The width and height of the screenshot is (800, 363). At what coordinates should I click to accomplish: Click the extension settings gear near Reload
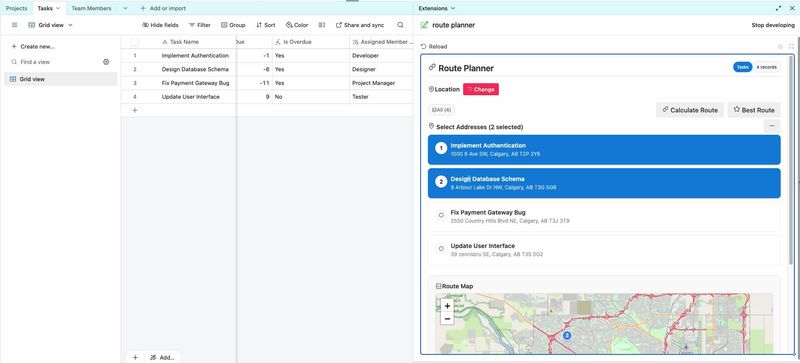click(780, 46)
